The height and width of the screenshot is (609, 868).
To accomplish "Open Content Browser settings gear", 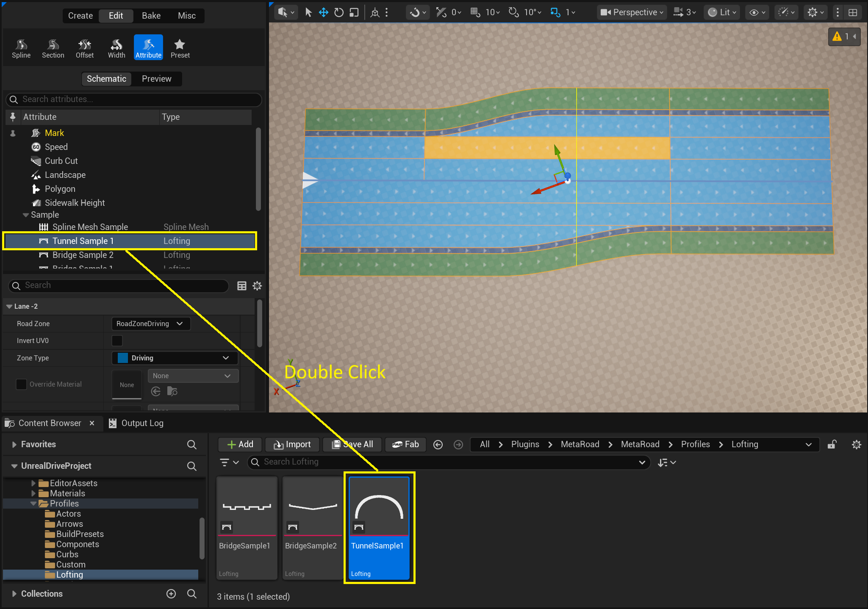I will 856,445.
